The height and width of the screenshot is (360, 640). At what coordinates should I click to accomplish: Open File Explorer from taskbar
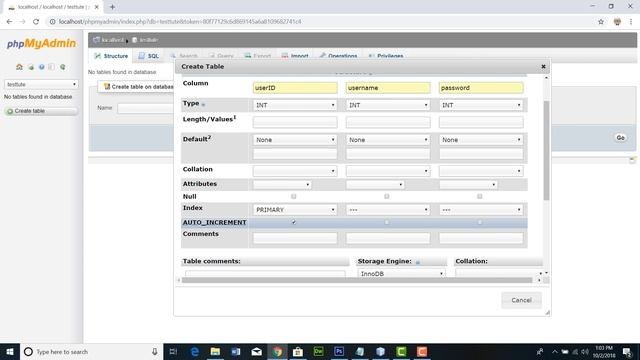(215, 351)
